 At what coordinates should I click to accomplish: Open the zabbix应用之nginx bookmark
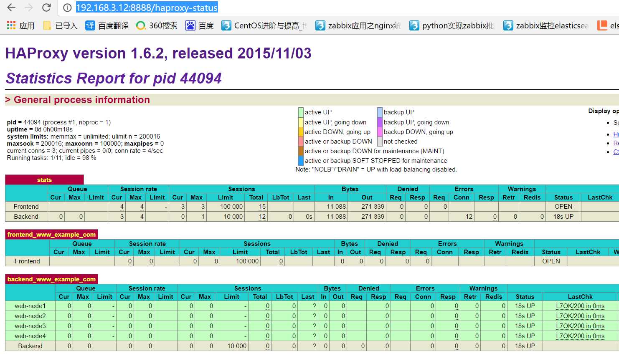click(358, 25)
